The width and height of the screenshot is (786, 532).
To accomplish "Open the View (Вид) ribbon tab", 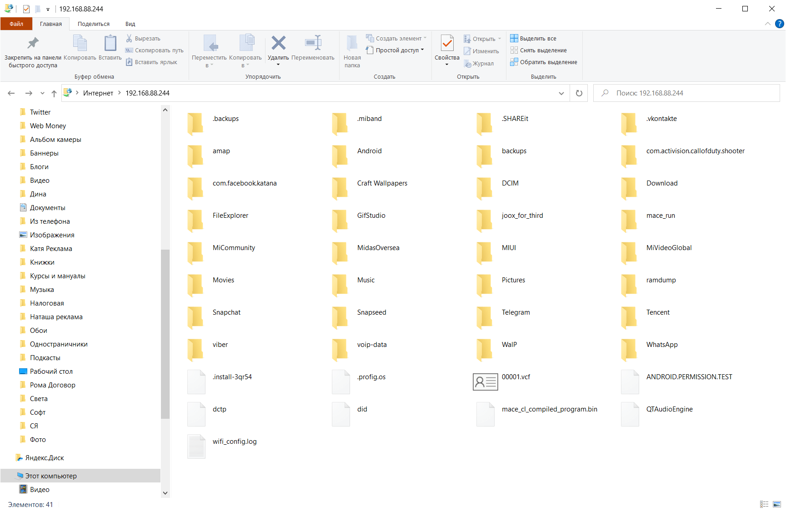I will point(130,24).
